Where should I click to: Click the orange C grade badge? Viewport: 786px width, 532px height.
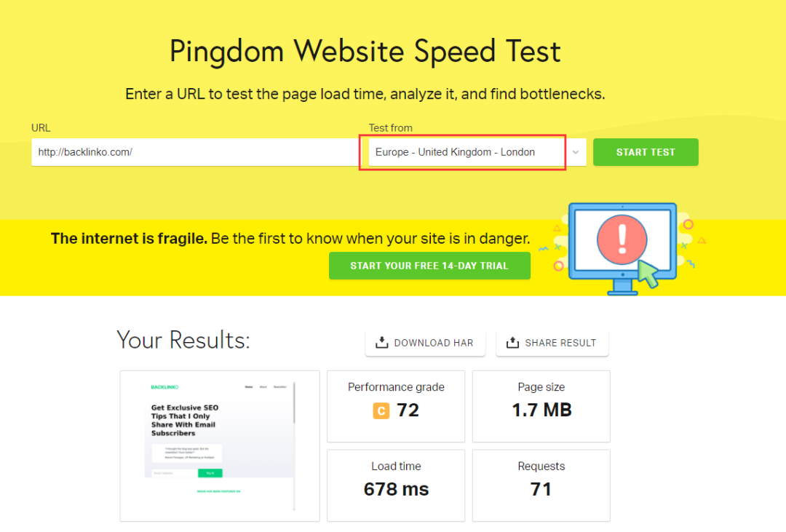click(x=381, y=411)
